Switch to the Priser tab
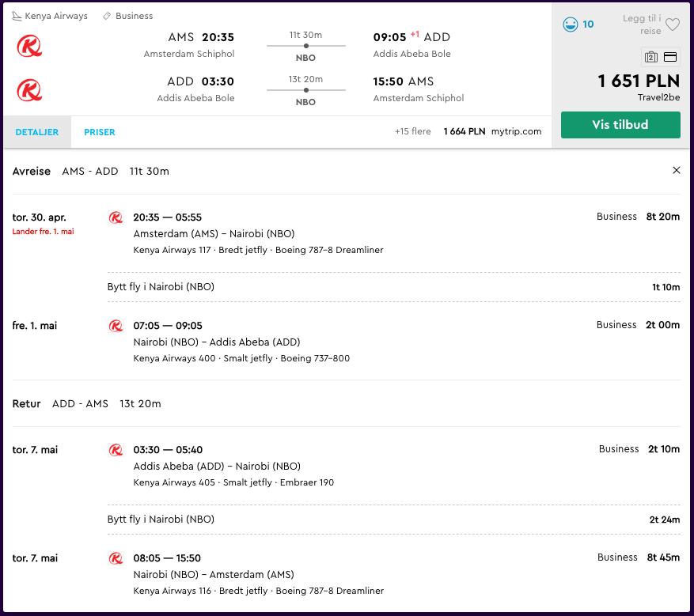This screenshot has height=616, width=694. (100, 132)
